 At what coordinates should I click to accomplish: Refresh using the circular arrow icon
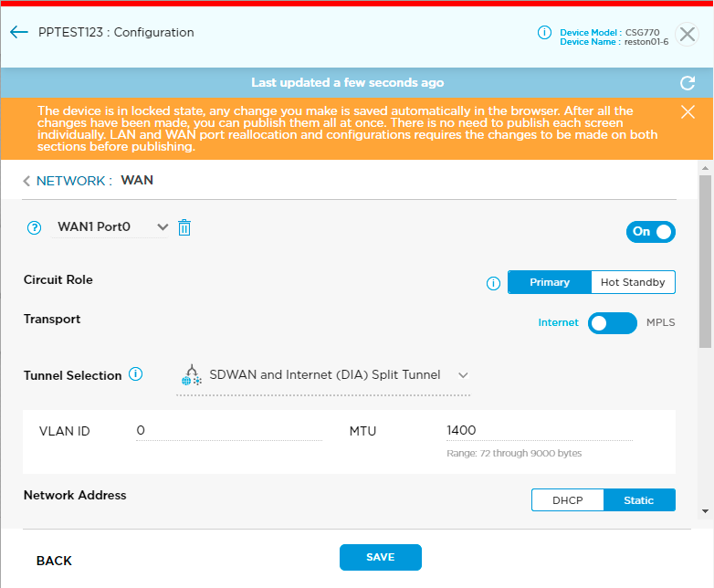point(688,83)
